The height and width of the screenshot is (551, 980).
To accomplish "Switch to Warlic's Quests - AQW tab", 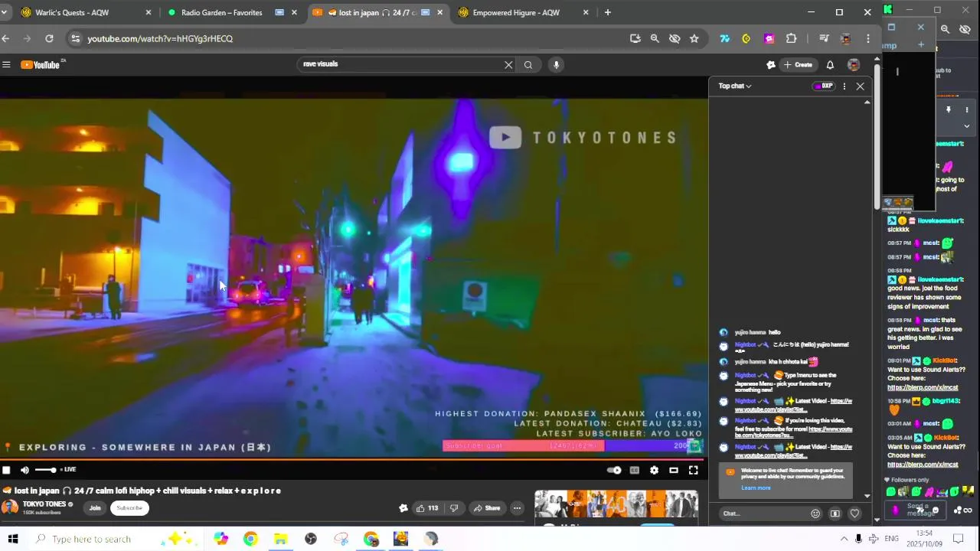I will [81, 12].
